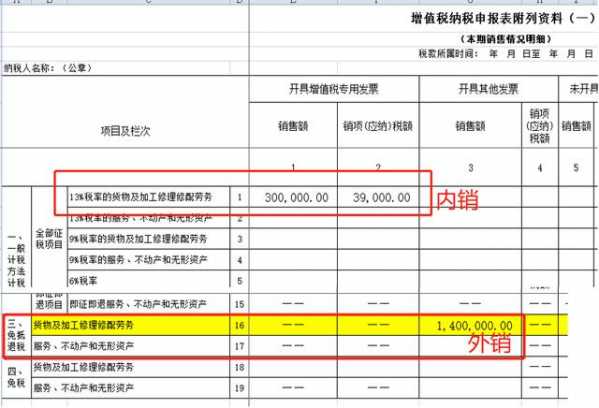The width and height of the screenshot is (599, 408).
Task: Click the title 增值税纳税申报表附列资料(一)
Action: (x=503, y=18)
